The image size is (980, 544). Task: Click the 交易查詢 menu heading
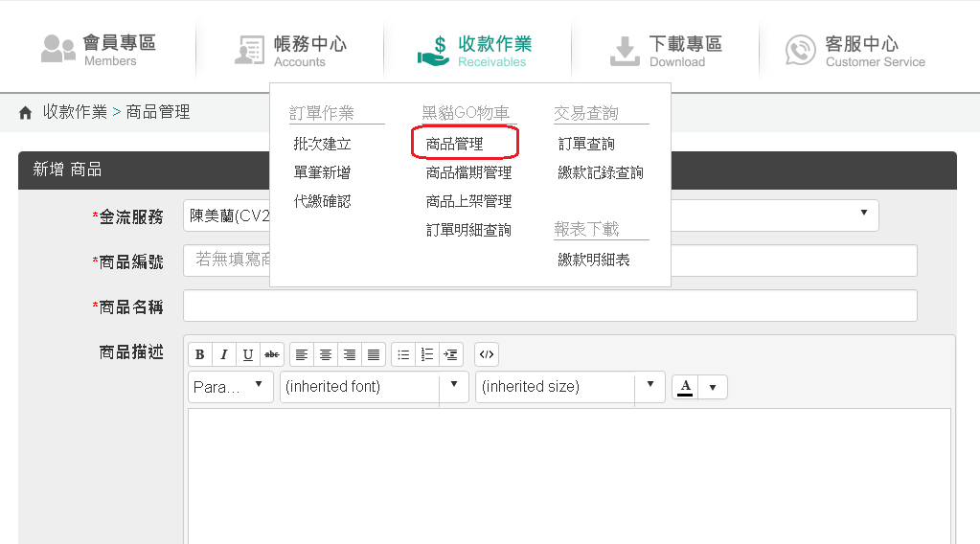[x=585, y=113]
